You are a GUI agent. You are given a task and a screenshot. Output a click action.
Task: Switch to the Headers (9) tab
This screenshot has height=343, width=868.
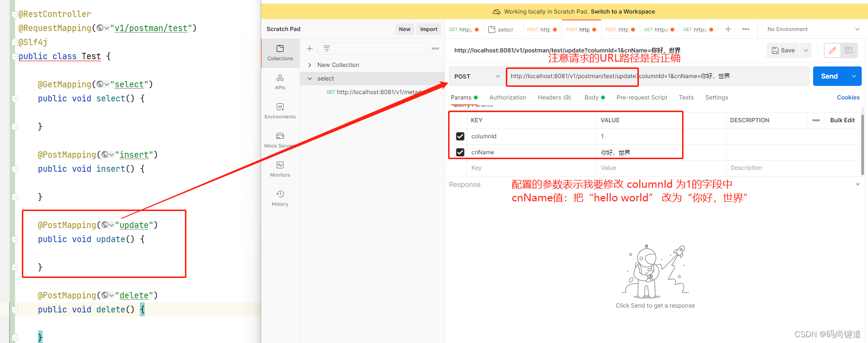tap(554, 98)
